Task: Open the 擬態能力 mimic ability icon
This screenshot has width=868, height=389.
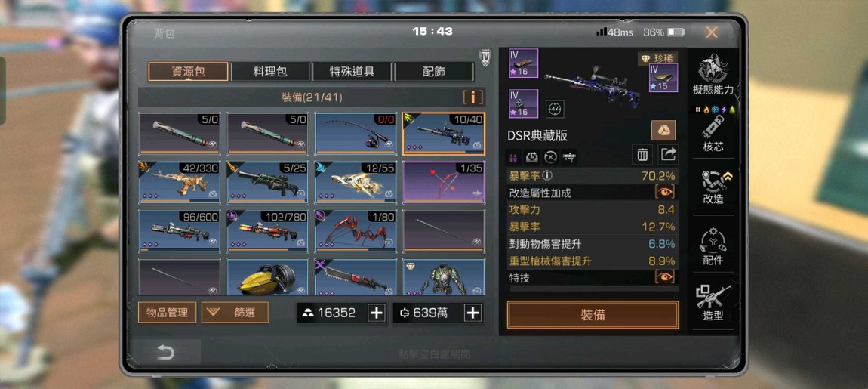Action: 713,74
